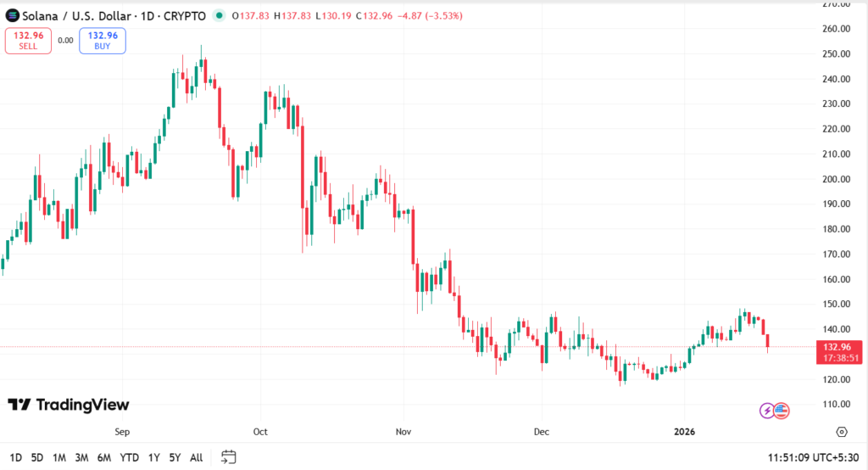The width and height of the screenshot is (868, 470).
Task: Choose the YTD time range
Action: [x=129, y=457]
